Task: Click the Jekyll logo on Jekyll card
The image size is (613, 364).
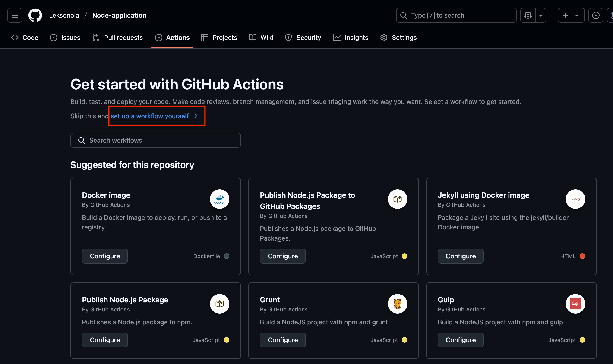Action: click(x=575, y=199)
